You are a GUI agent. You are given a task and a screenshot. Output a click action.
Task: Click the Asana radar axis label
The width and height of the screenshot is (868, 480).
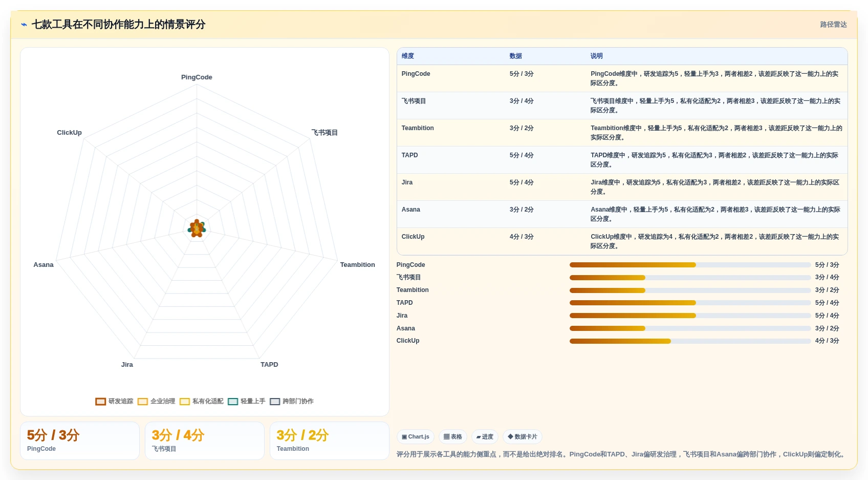click(x=44, y=265)
